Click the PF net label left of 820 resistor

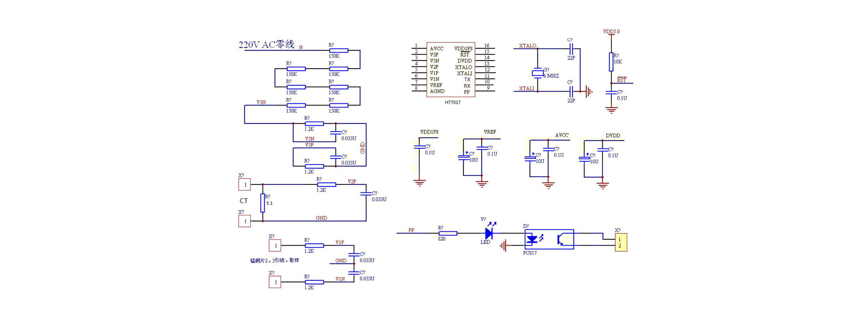(411, 230)
